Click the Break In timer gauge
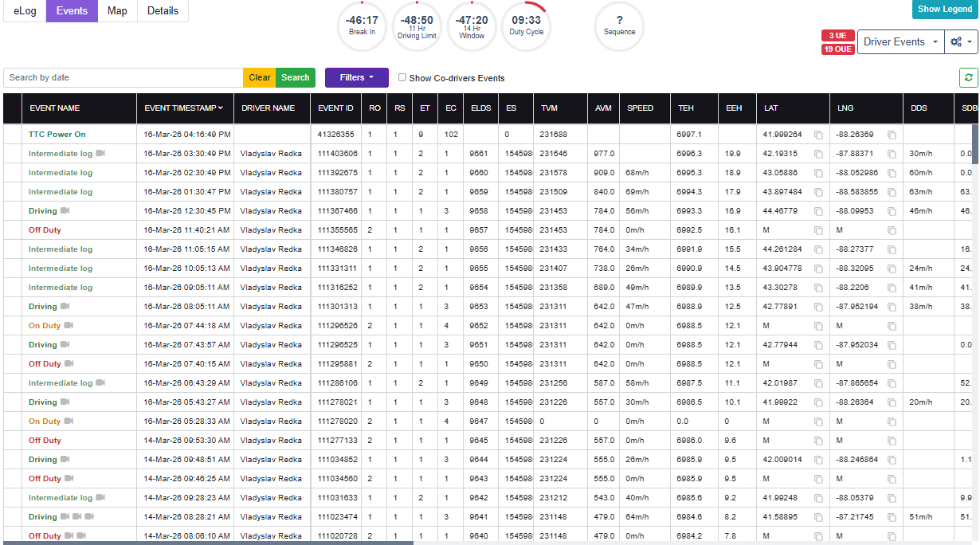980x545 pixels. [x=362, y=25]
